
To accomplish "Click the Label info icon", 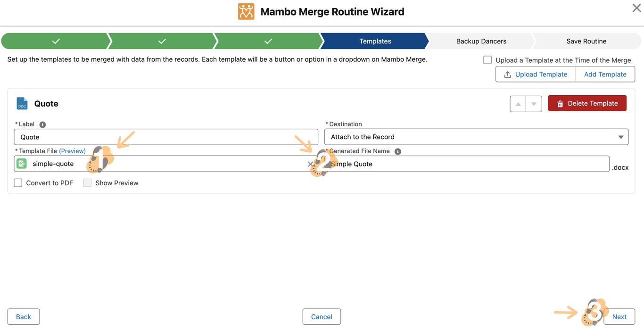I will coord(42,124).
